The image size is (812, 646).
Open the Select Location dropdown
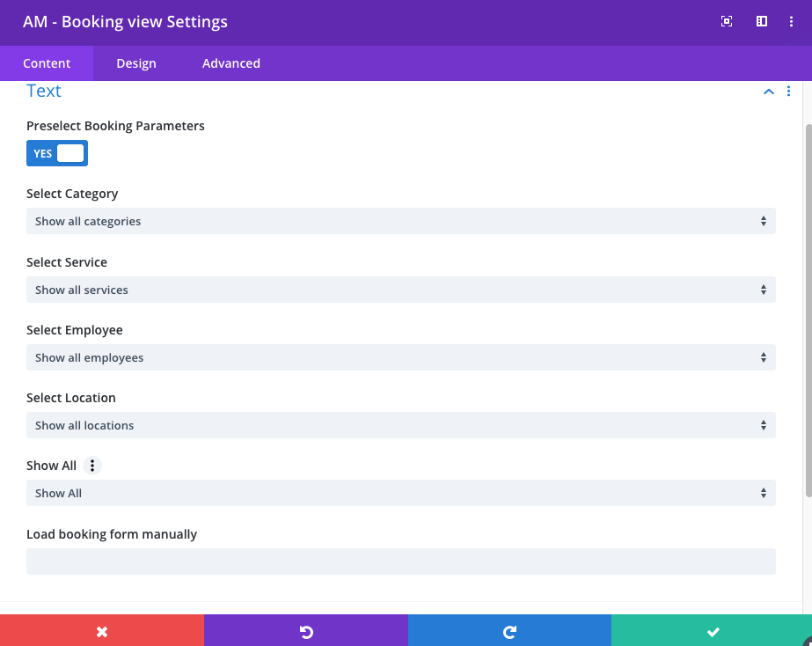pyautogui.click(x=400, y=425)
